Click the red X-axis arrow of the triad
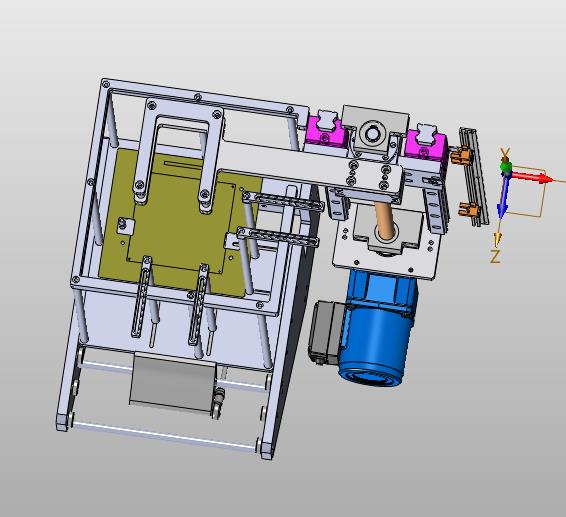The image size is (566, 517). pyautogui.click(x=531, y=178)
